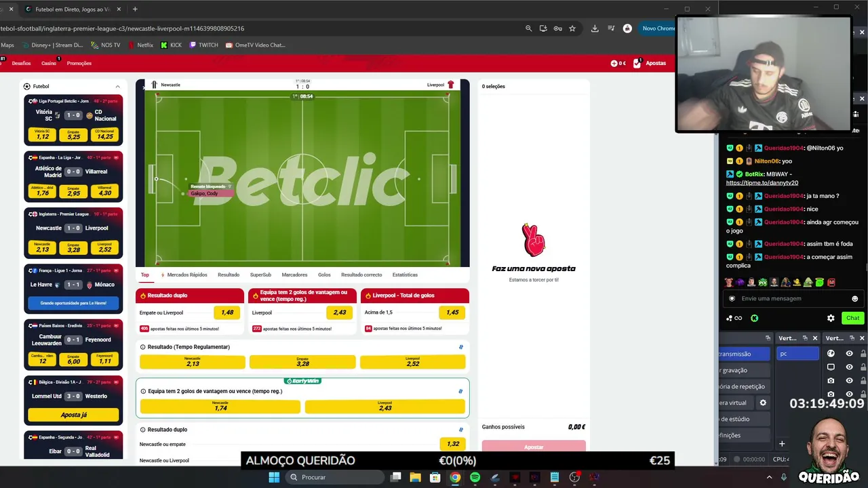Install the app from the address bar

click(x=543, y=28)
